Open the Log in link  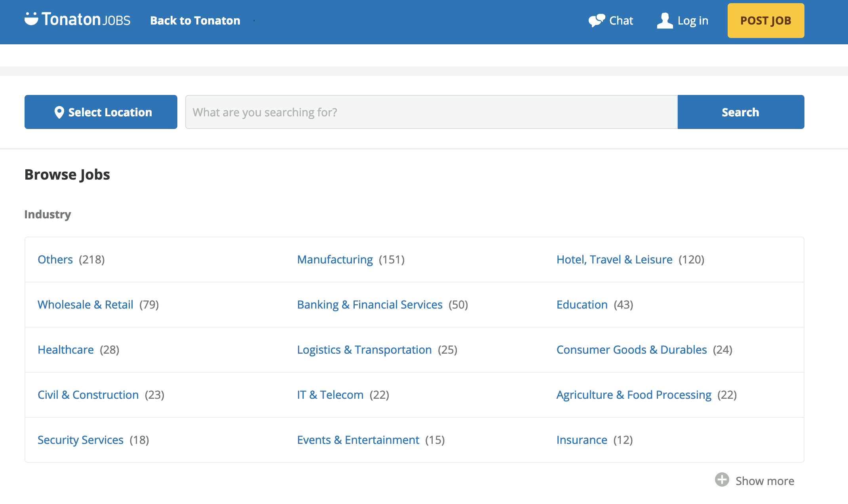[x=693, y=21]
